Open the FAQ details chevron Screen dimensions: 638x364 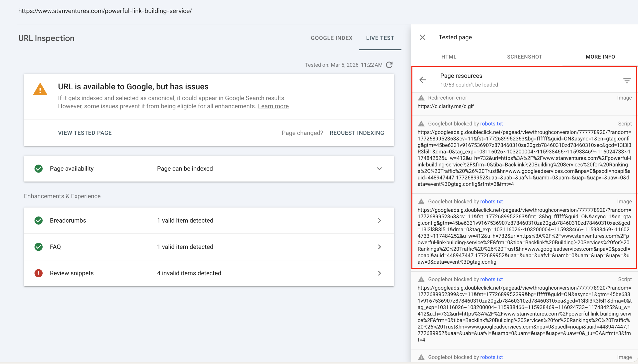[379, 247]
